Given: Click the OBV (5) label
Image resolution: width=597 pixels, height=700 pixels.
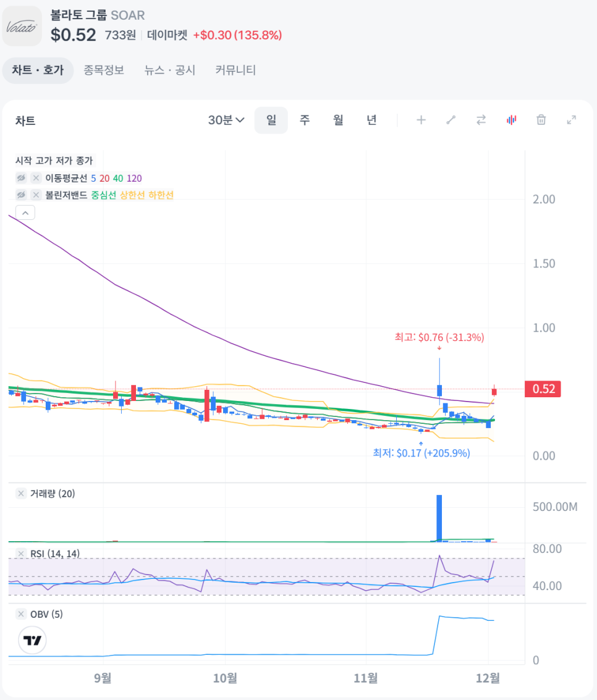Looking at the screenshot, I should point(46,614).
